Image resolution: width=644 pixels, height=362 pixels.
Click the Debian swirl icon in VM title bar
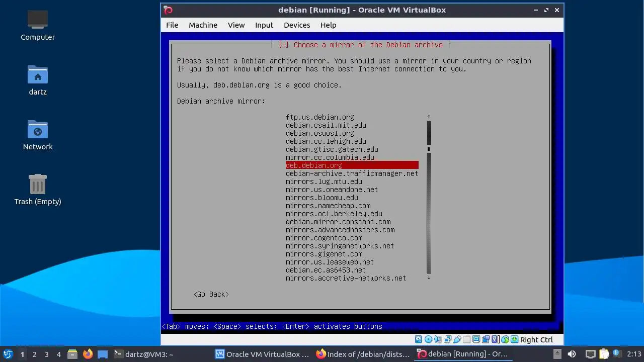169,10
